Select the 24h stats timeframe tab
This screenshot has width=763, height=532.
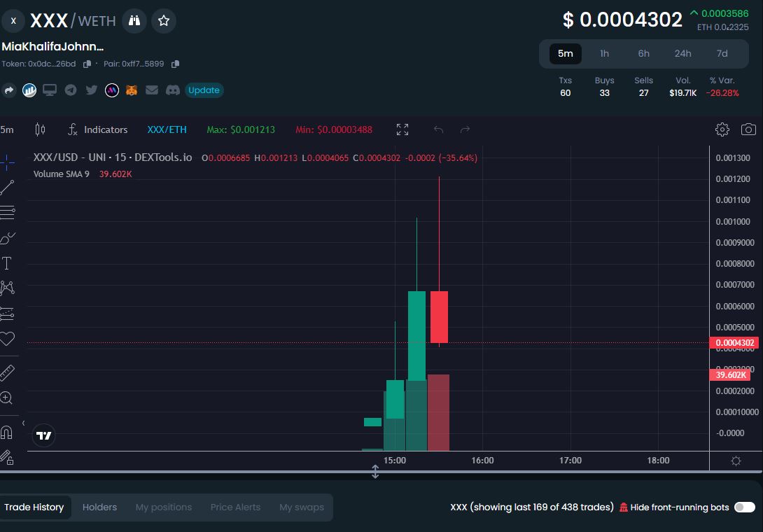682,53
